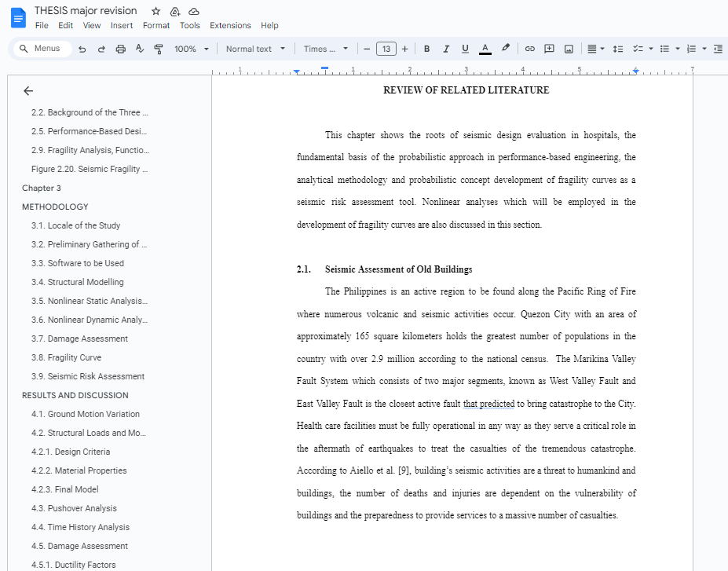
Task: Go to 3.7. Damage Assessment heading
Action: tap(79, 339)
